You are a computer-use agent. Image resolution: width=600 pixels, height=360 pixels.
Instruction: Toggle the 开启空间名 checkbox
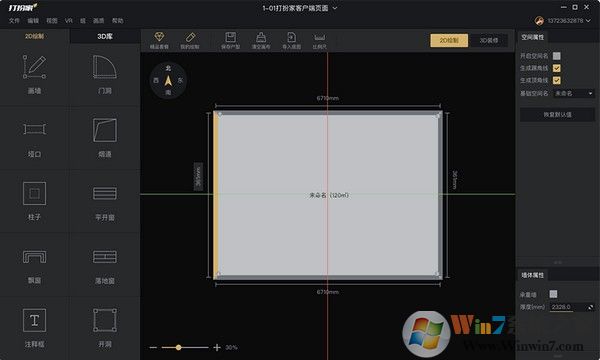[557, 56]
